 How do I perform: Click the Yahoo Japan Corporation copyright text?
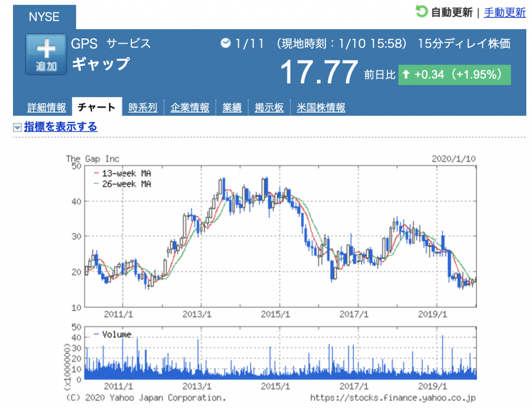pos(146,398)
